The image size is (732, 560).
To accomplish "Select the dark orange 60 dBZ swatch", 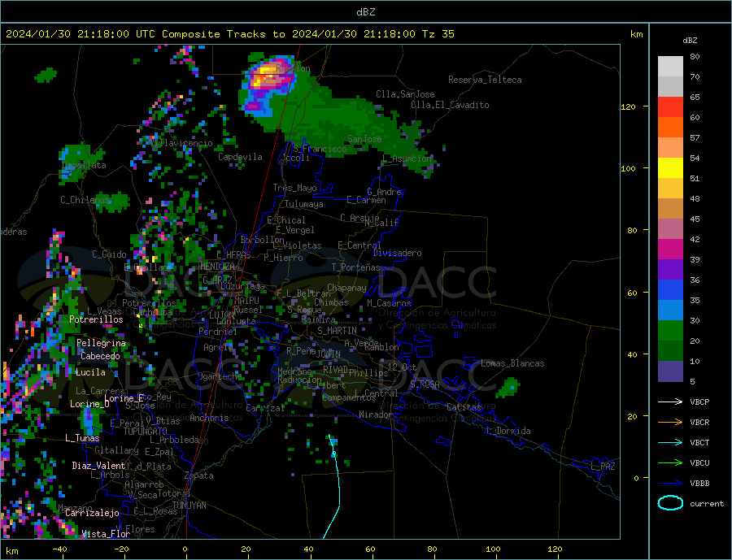I will click(x=670, y=128).
